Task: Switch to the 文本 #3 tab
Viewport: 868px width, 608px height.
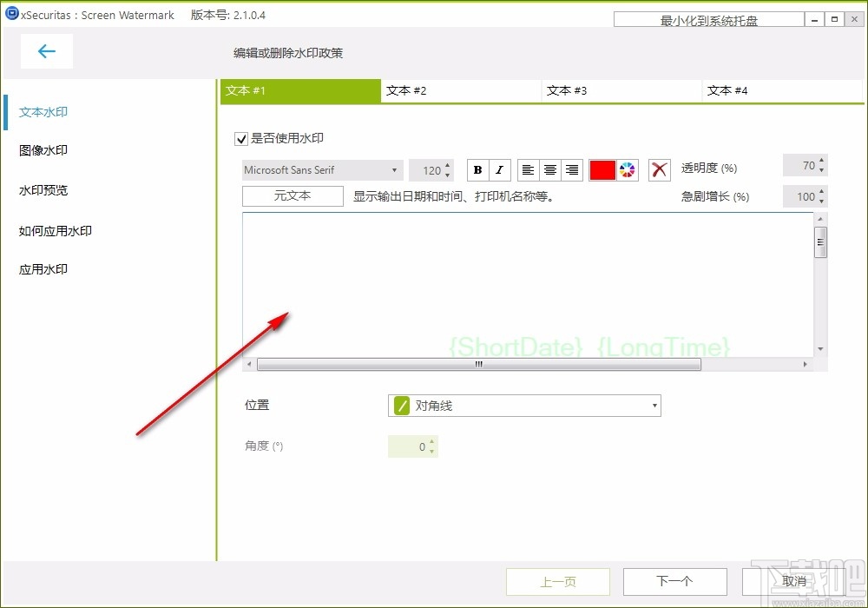Action: point(621,91)
